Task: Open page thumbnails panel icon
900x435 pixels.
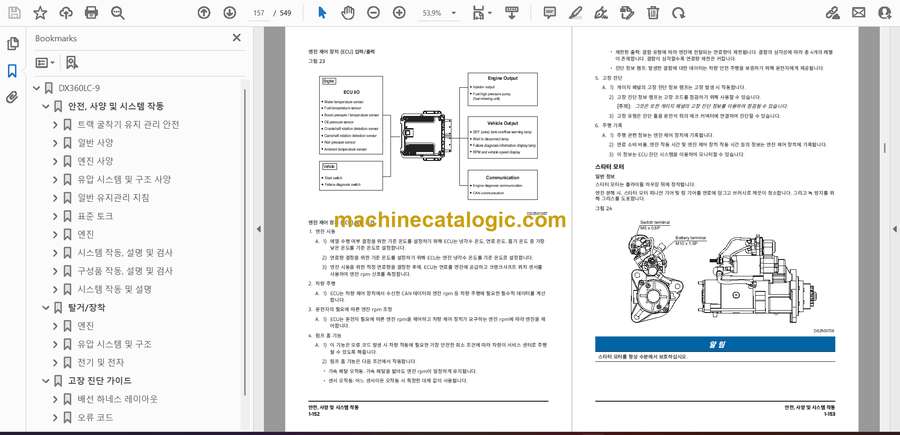Action: pyautogui.click(x=12, y=44)
